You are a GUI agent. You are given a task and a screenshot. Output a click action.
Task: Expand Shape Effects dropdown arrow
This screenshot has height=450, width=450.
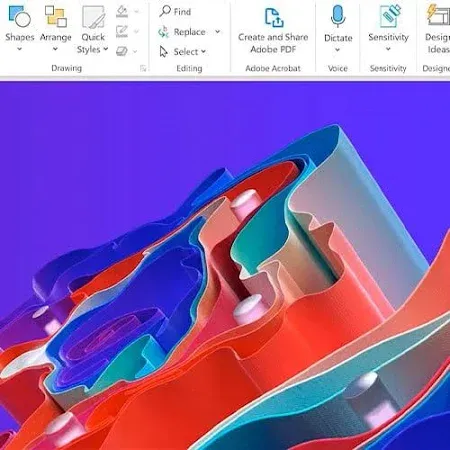click(135, 51)
